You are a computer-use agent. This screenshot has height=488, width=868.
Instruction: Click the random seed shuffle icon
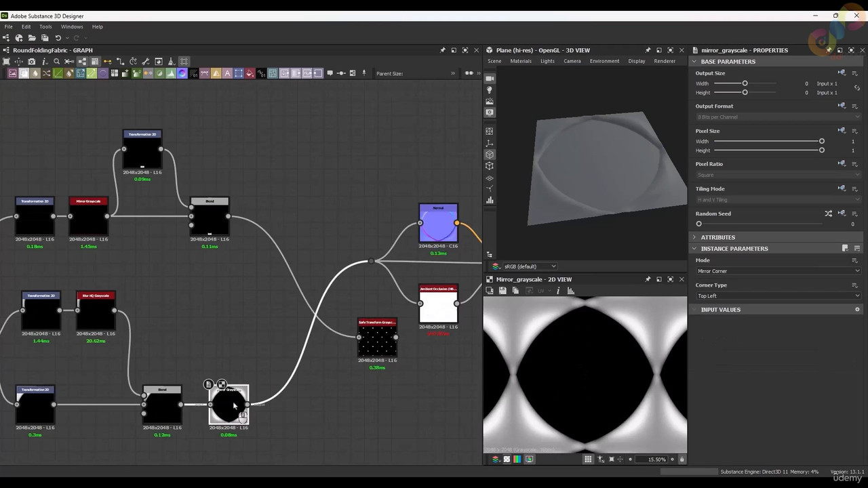(x=828, y=213)
